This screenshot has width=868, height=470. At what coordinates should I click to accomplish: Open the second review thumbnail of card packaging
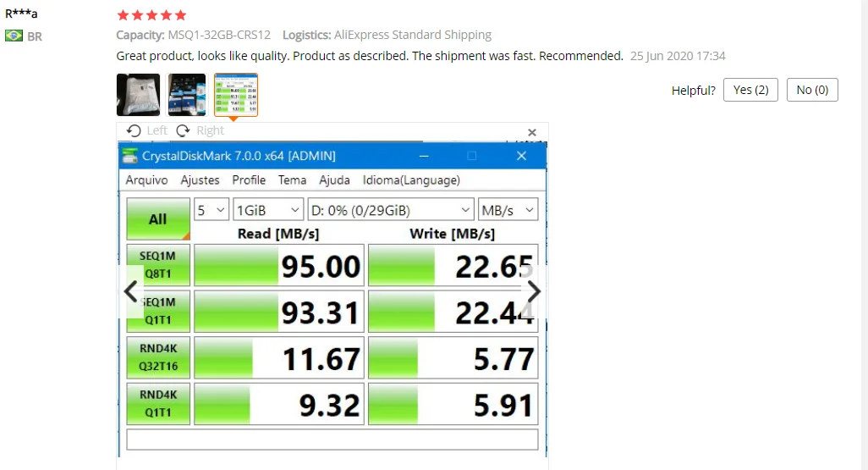[x=187, y=95]
